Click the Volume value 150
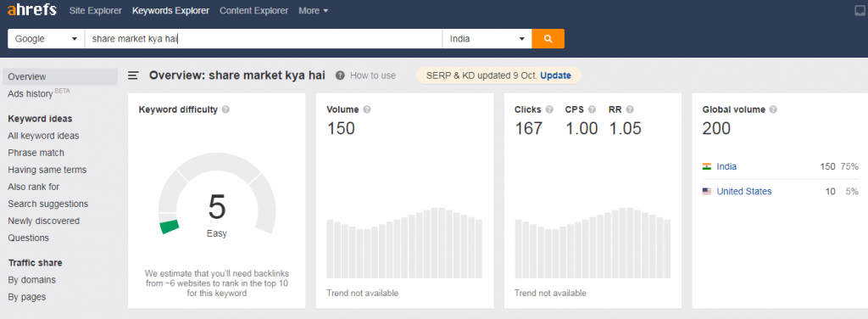The height and width of the screenshot is (319, 868). [x=341, y=128]
